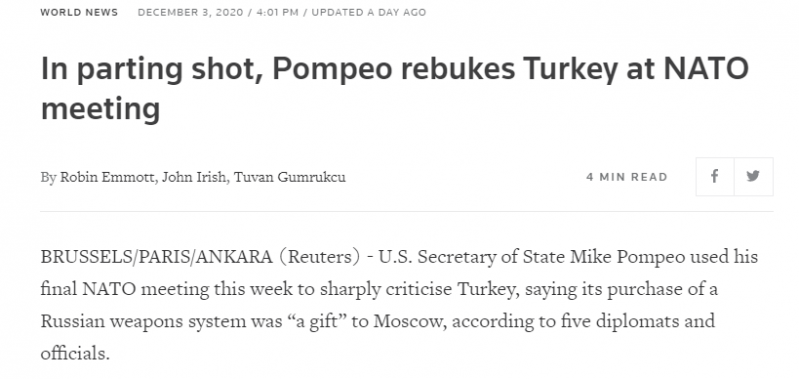This screenshot has height=379, width=799.
Task: Click the 4 MIN READ label
Action: pyautogui.click(x=627, y=177)
